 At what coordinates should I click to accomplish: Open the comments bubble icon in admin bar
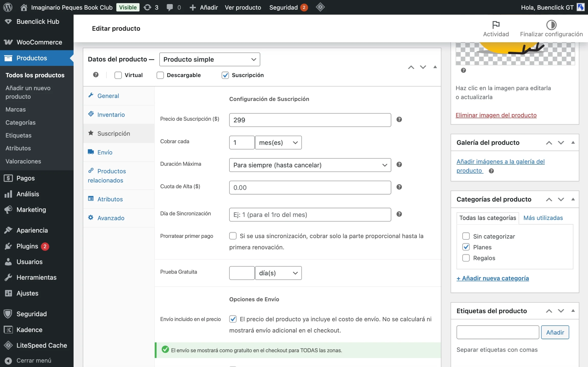click(169, 7)
